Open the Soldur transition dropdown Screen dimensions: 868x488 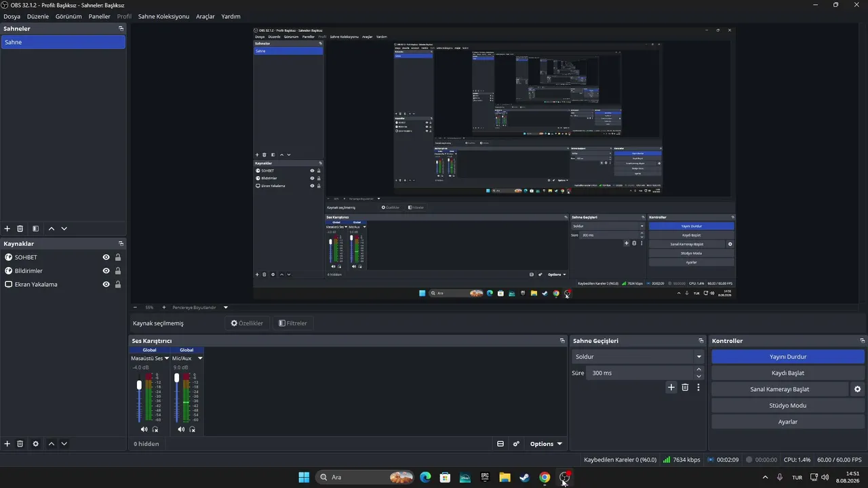click(x=637, y=357)
